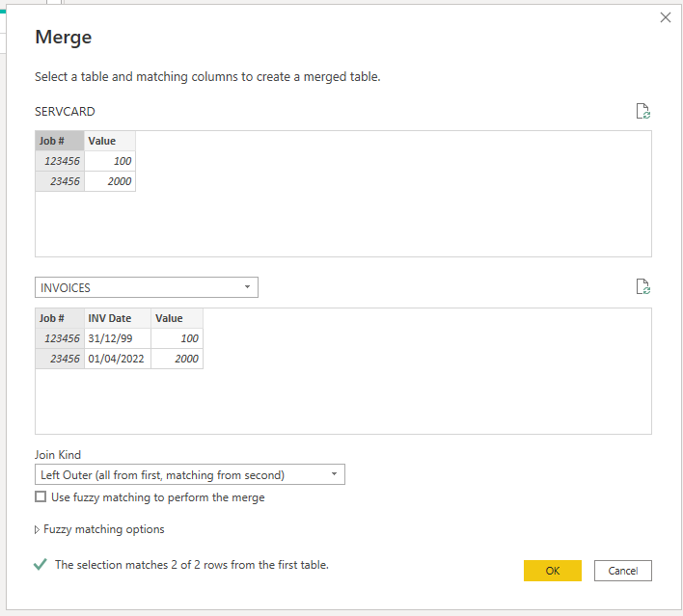Select INV Date column header in INVOICES
The image size is (683, 616).
[x=118, y=318]
